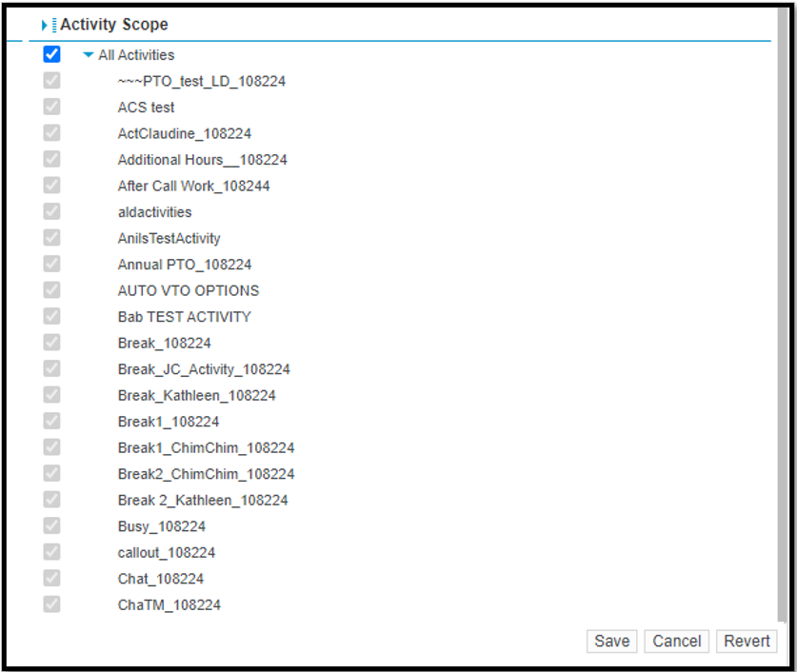Toggle checkbox for Break_108224
The image size is (797, 672).
click(x=51, y=343)
